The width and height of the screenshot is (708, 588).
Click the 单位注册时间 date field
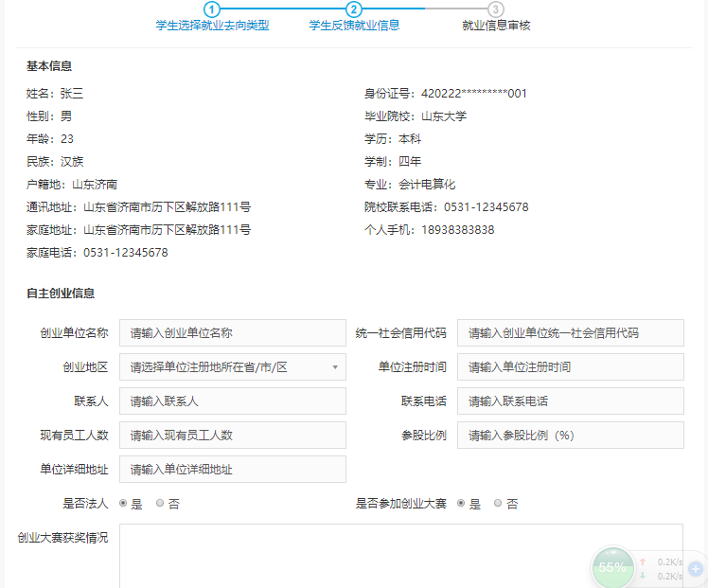click(570, 366)
